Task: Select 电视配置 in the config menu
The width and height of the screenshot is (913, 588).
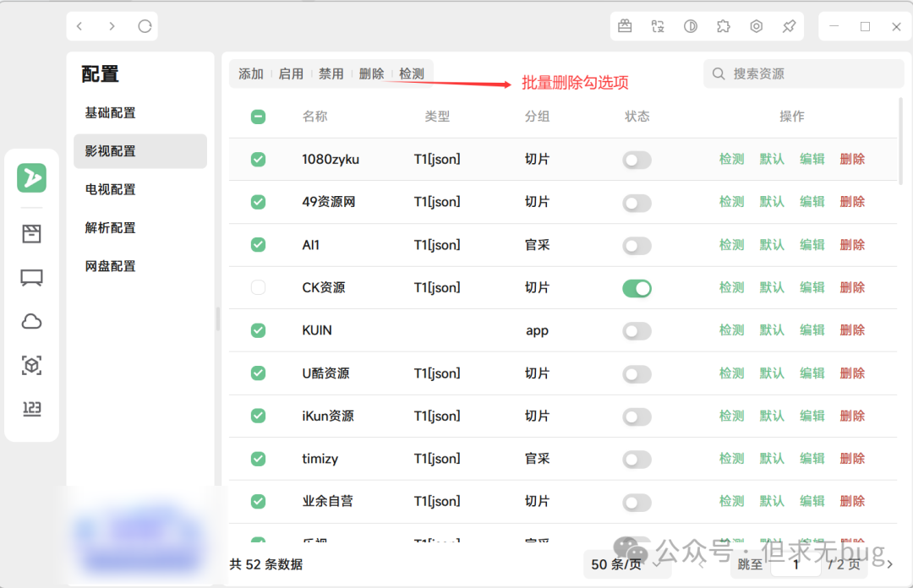Action: [111, 189]
